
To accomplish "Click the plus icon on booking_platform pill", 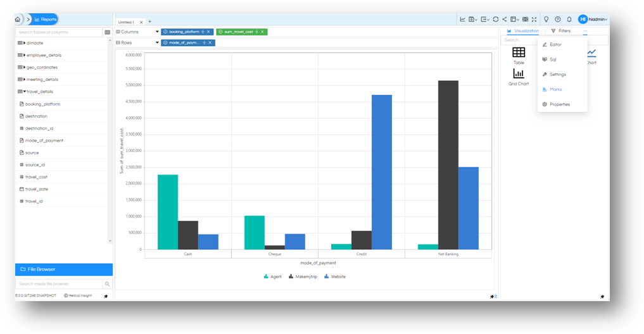I will pyautogui.click(x=203, y=32).
